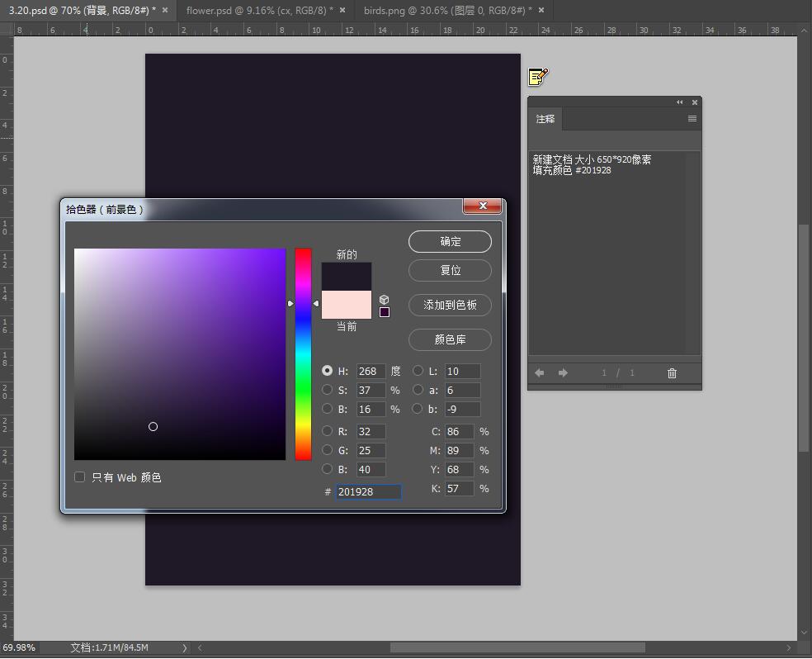
Task: Select the 注释 panel tab
Action: 545,119
